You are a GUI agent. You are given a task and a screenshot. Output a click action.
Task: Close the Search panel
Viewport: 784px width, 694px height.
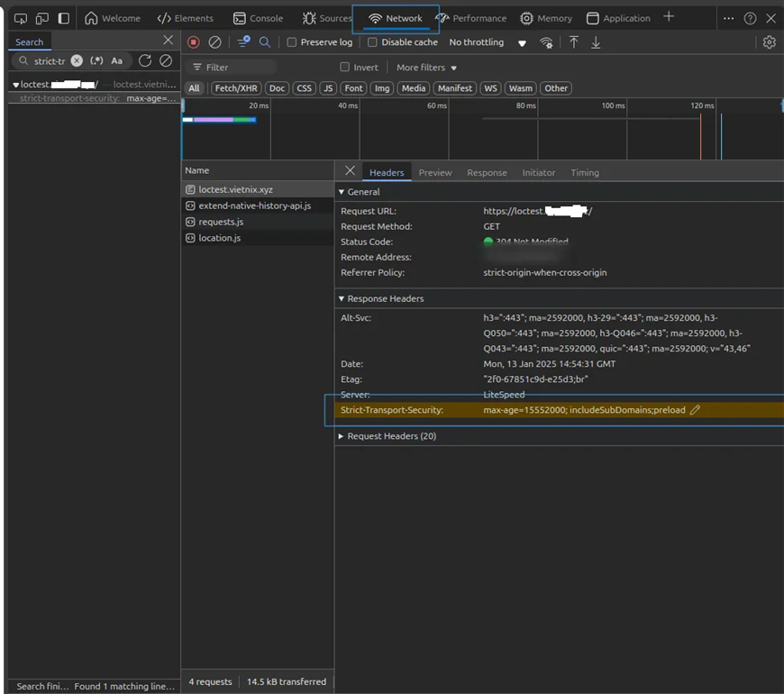(168, 40)
